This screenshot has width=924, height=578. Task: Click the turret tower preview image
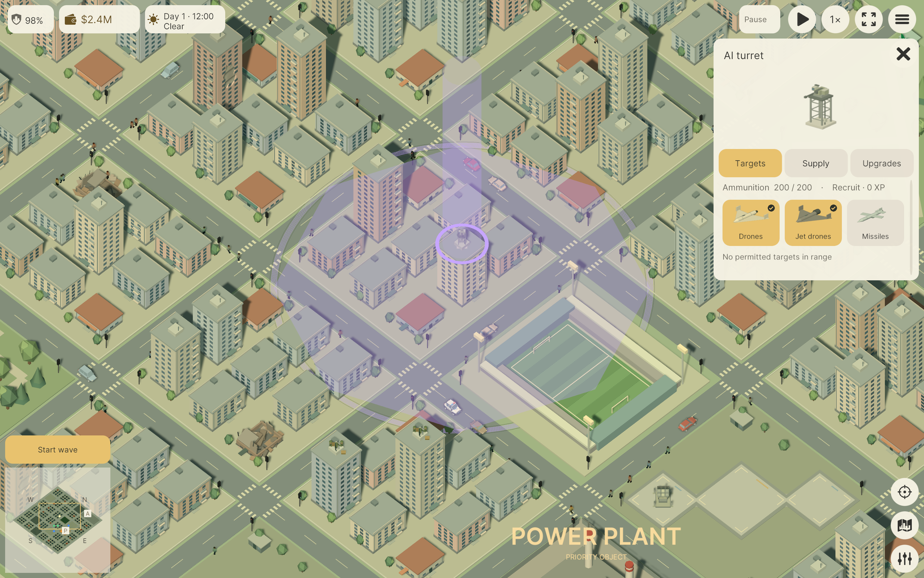pyautogui.click(x=820, y=107)
